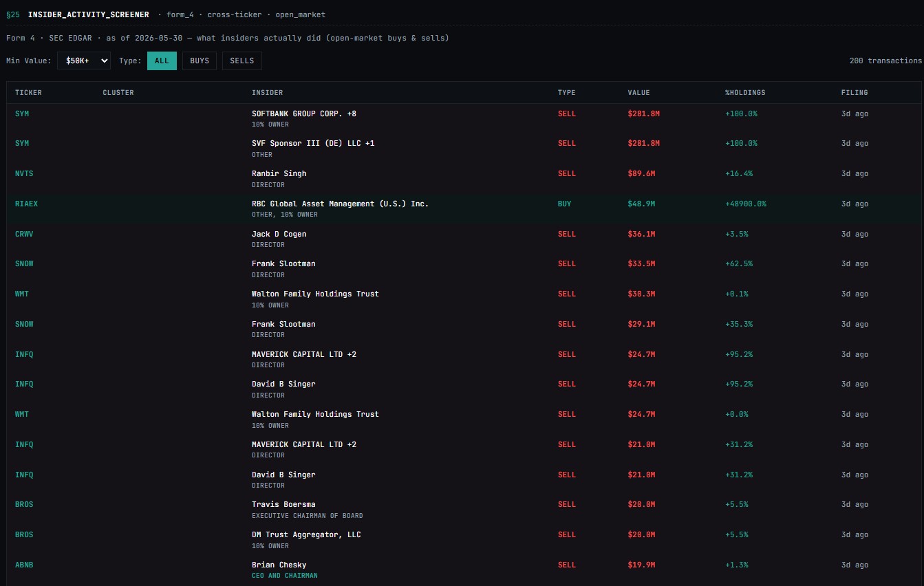The image size is (924, 586).
Task: Sort by the CLUSTER column header
Action: tap(118, 92)
